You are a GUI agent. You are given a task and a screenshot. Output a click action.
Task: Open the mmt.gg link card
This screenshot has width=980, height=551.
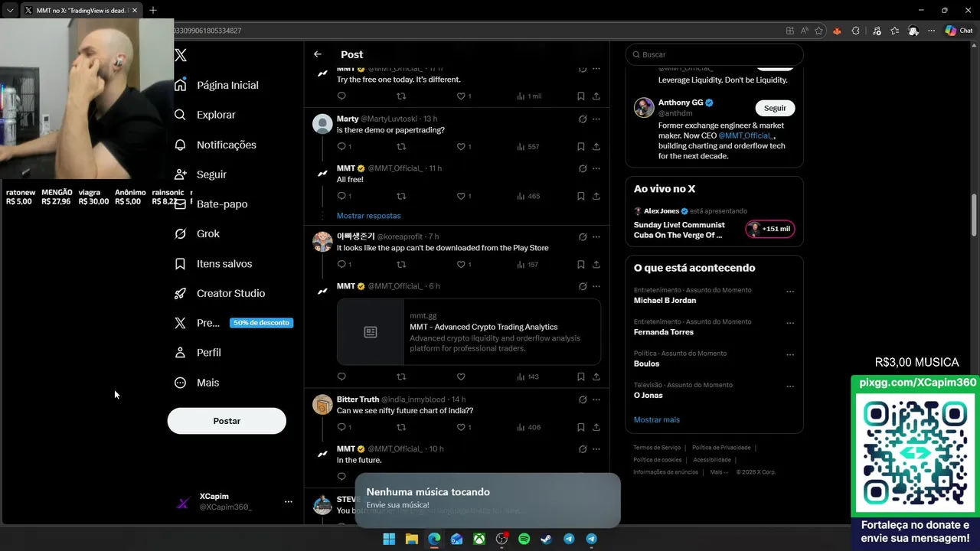click(469, 331)
